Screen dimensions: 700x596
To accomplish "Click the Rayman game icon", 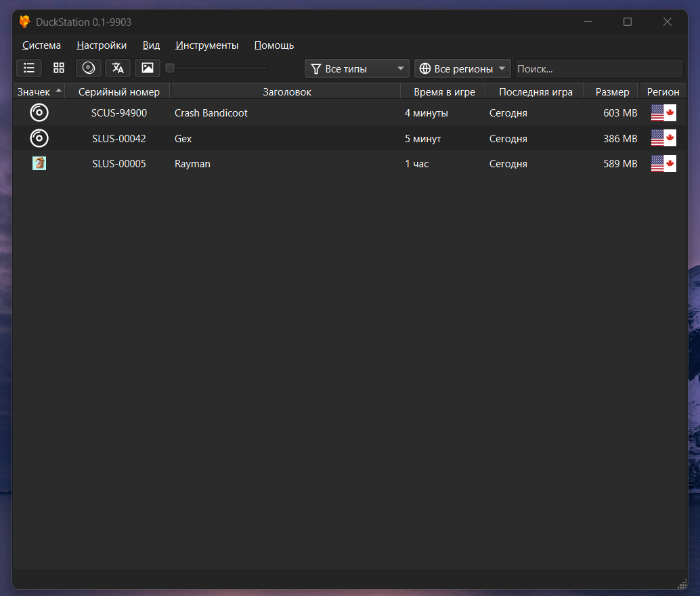I will click(x=39, y=163).
